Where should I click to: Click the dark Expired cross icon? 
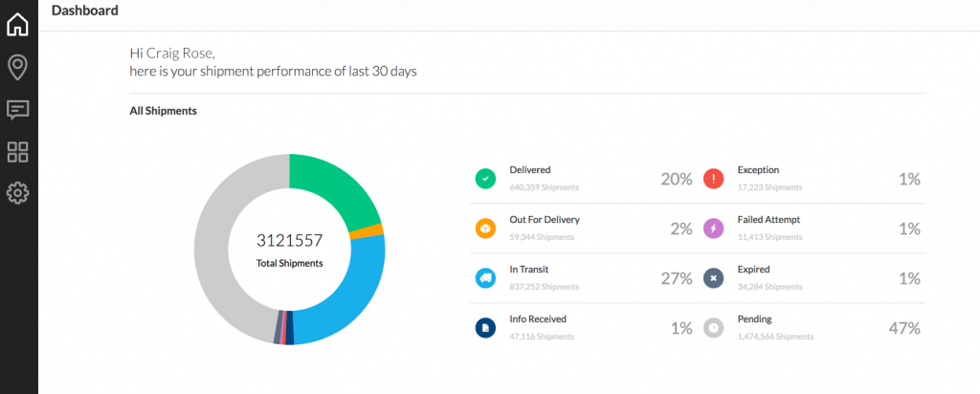click(x=713, y=278)
